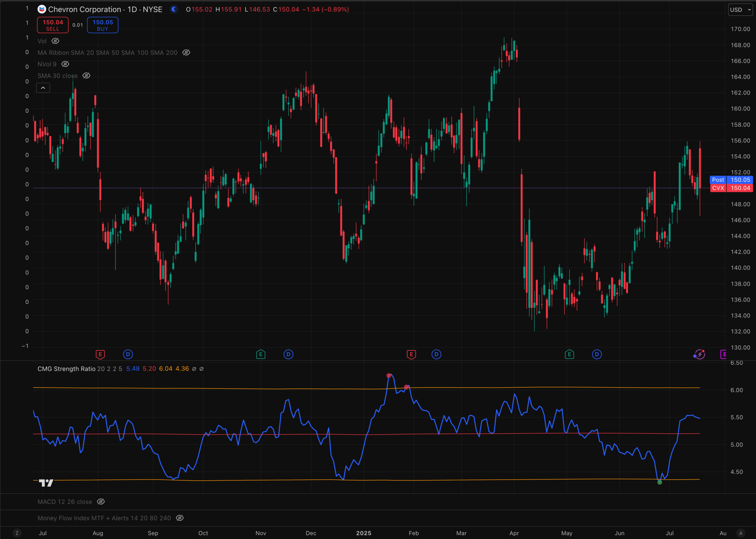Click the MACD 12 26 close label

tap(65, 502)
